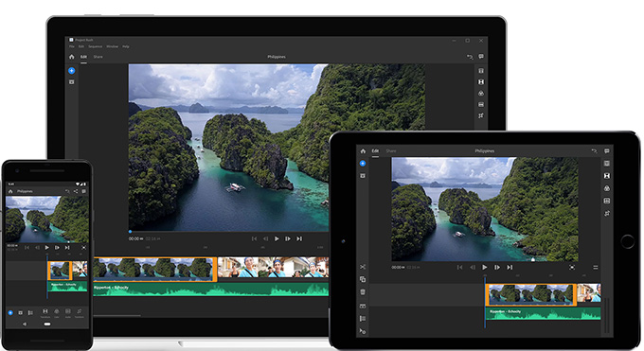
Task: Tap the share icon on the phone
Action: (x=76, y=191)
